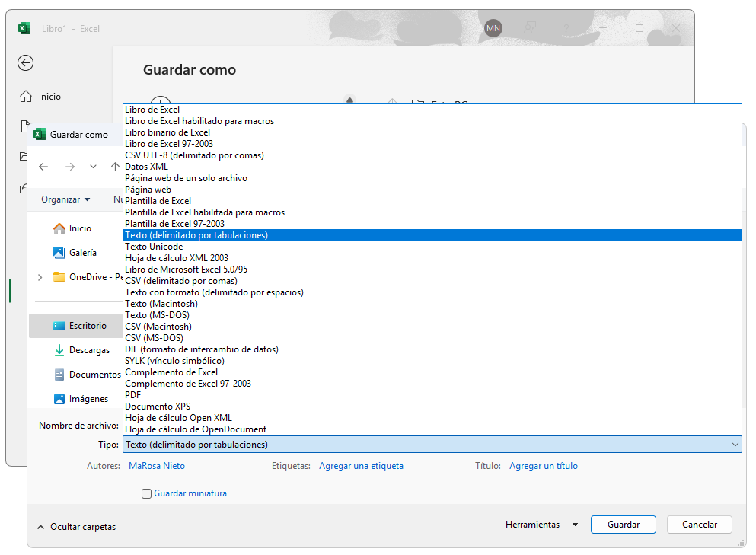Click the Excel back arrow circle icon

[x=26, y=62]
